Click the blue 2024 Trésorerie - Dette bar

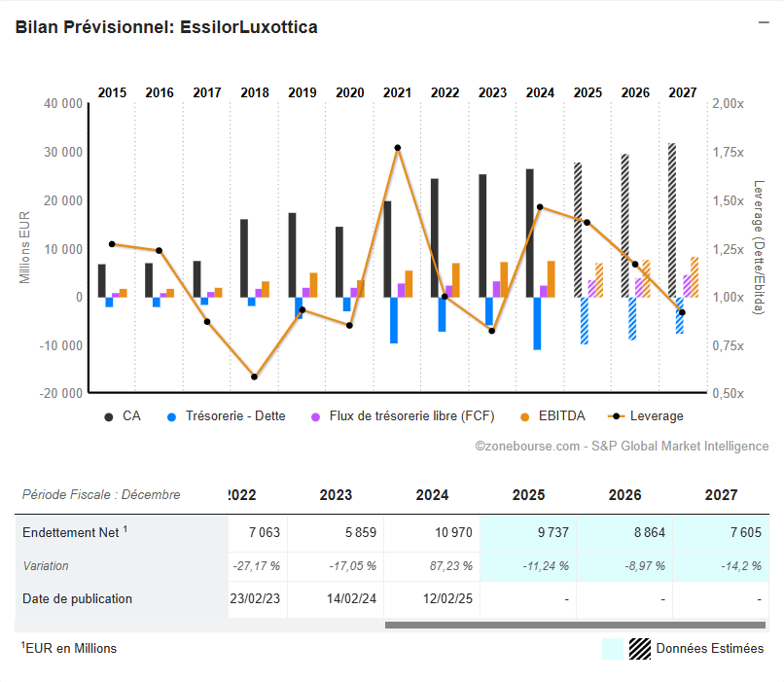coord(537,323)
